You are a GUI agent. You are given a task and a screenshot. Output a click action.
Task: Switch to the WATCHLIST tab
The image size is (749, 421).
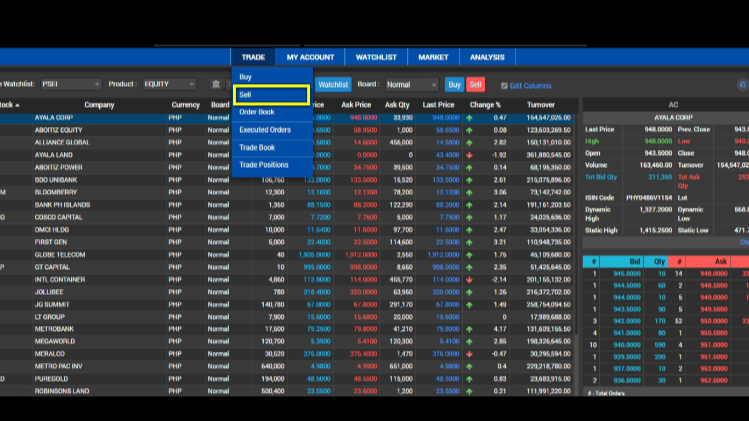point(376,57)
